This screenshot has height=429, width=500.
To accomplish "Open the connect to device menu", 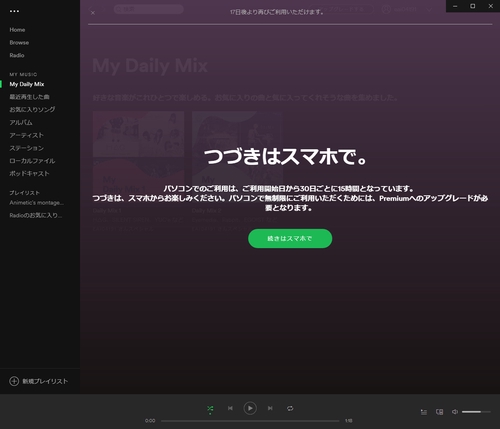I will coord(440,412).
